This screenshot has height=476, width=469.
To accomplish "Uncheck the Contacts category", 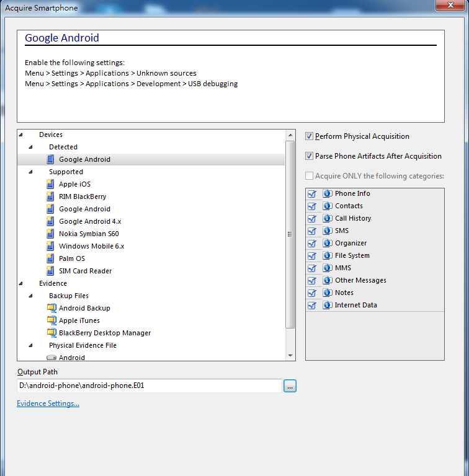I will click(x=312, y=206).
